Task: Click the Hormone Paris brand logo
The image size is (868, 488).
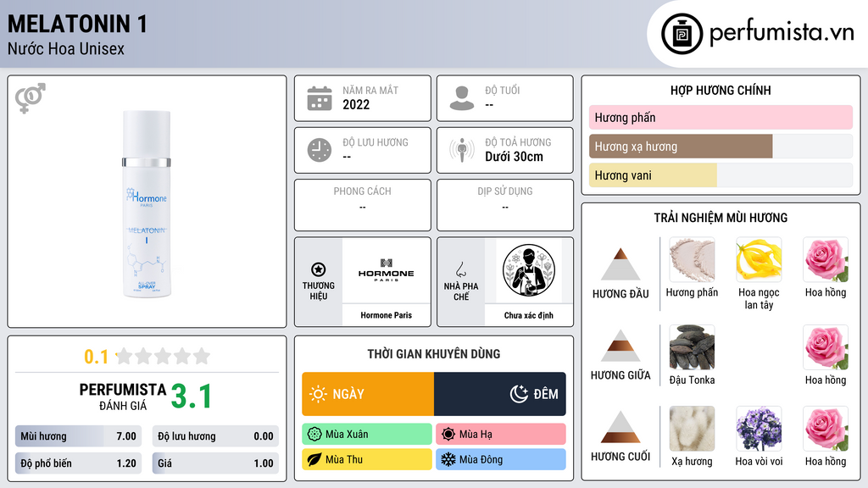Action: coord(386,270)
